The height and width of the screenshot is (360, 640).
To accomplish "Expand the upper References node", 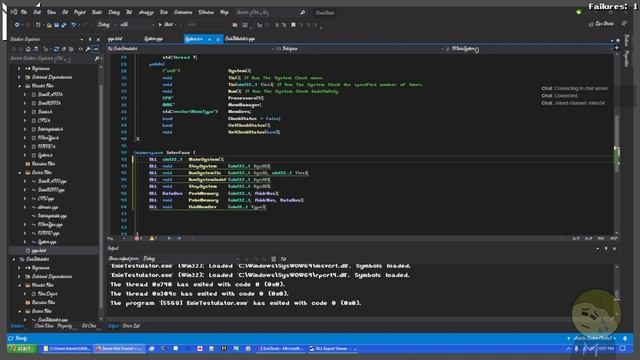I will (19, 69).
